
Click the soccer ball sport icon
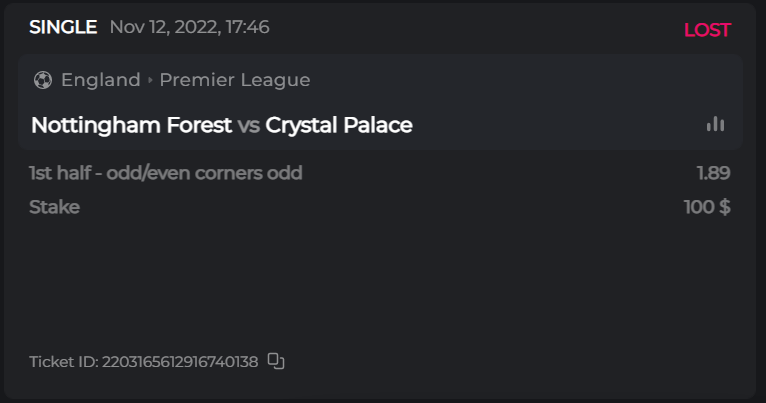tap(42, 80)
